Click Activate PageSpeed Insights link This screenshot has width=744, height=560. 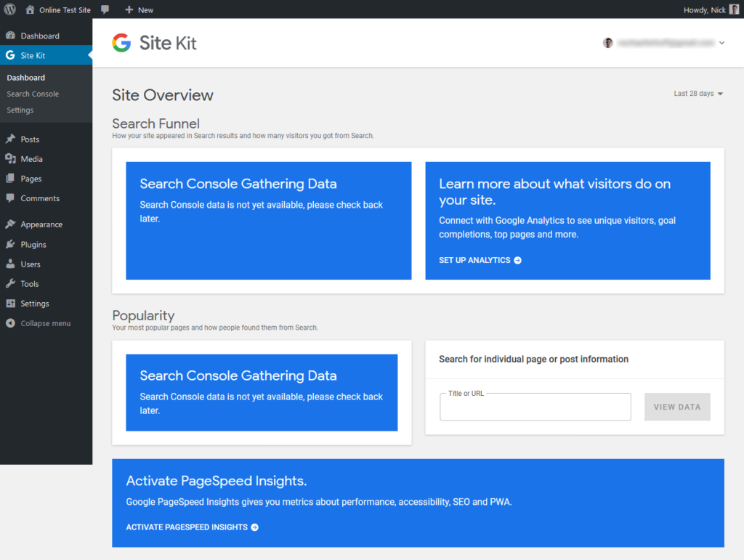192,527
